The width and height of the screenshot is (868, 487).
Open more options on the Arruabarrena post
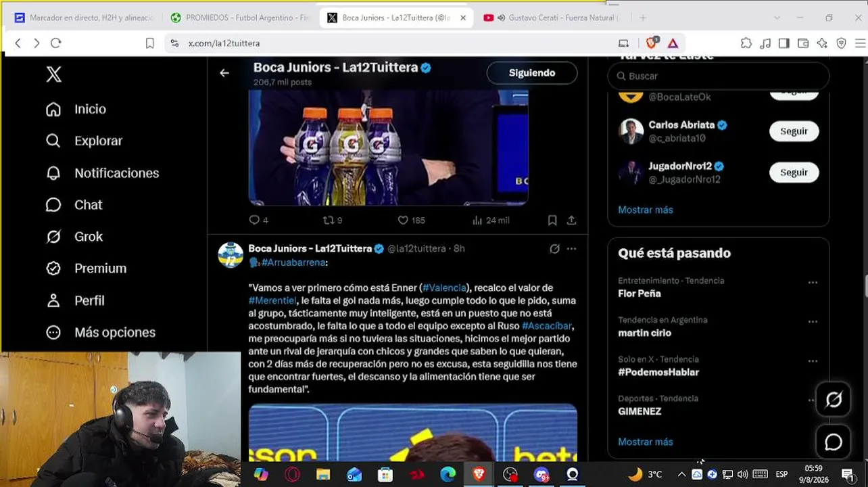(572, 249)
